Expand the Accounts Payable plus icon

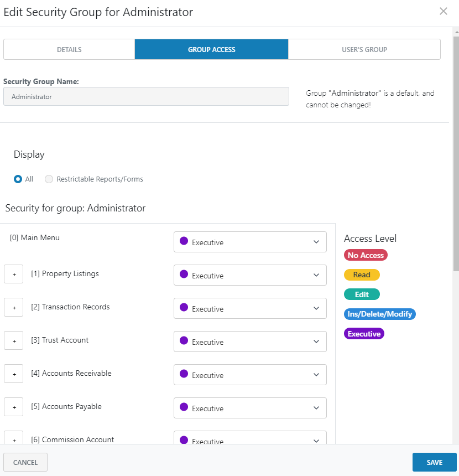pos(14,407)
